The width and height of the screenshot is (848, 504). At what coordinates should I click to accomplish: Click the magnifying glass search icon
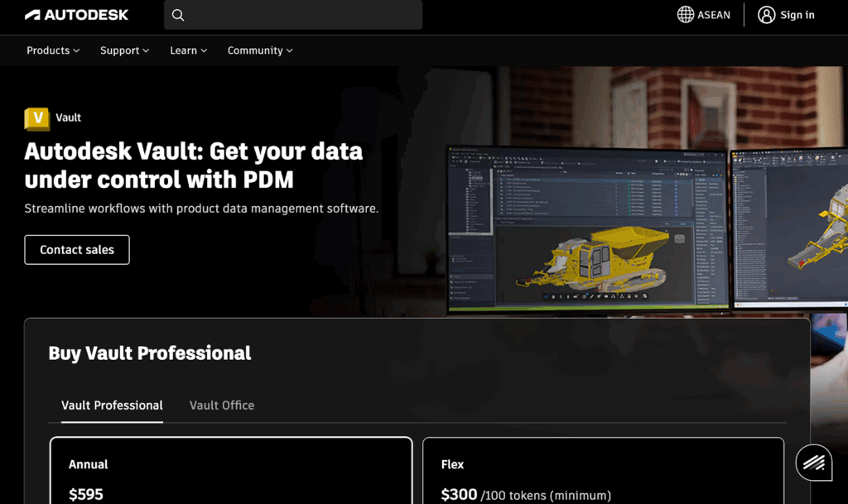click(x=178, y=15)
